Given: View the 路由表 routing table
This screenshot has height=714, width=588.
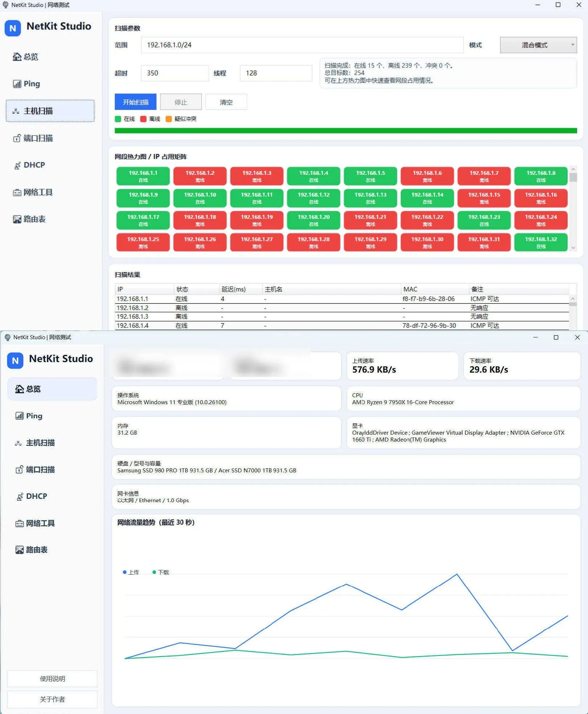Looking at the screenshot, I should click(34, 219).
